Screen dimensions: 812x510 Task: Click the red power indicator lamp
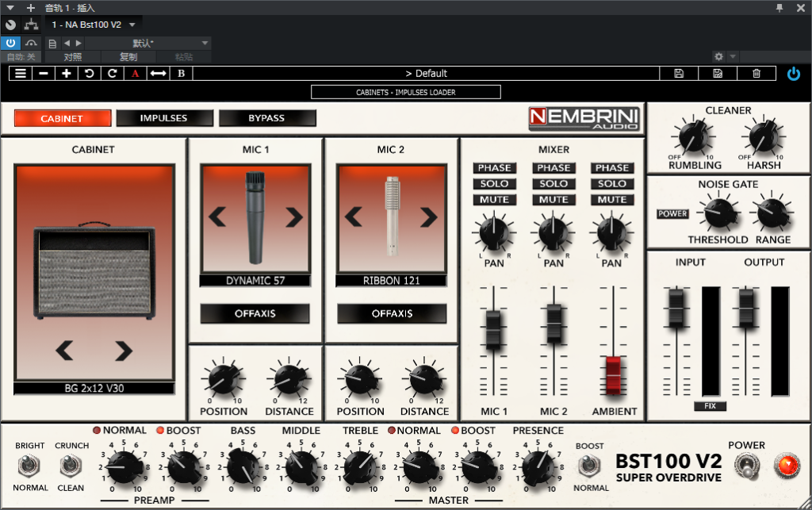787,465
